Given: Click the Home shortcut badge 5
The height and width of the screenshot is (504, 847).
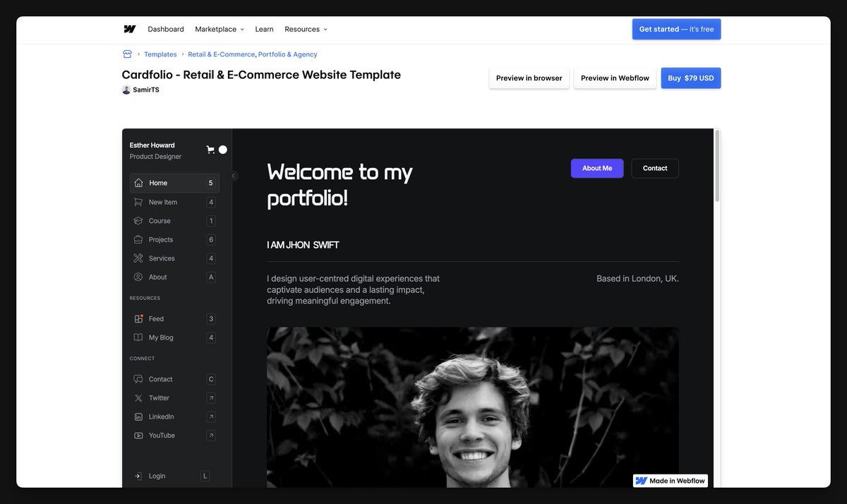Looking at the screenshot, I should (210, 183).
